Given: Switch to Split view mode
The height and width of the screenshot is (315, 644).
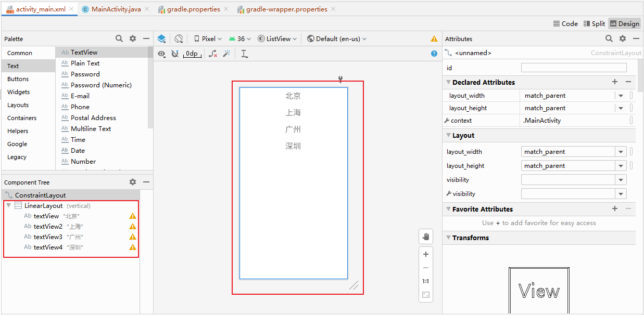Looking at the screenshot, I should [594, 23].
